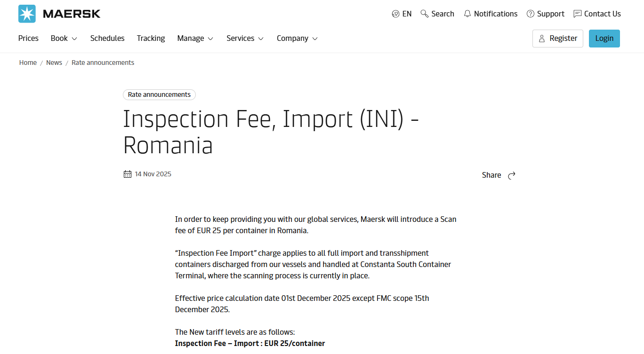
Task: Click the Register button
Action: [x=558, y=39]
